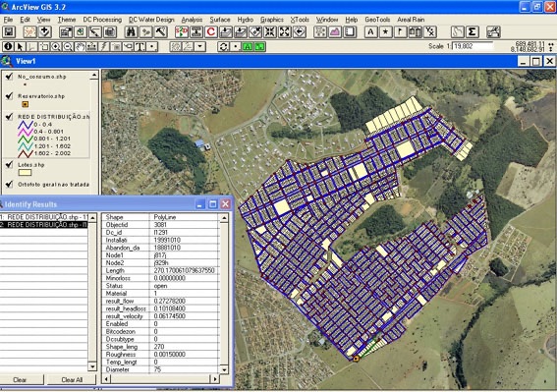557x392 pixels.
Task: Open the Query Builder hammer icon
Action: pos(161,32)
